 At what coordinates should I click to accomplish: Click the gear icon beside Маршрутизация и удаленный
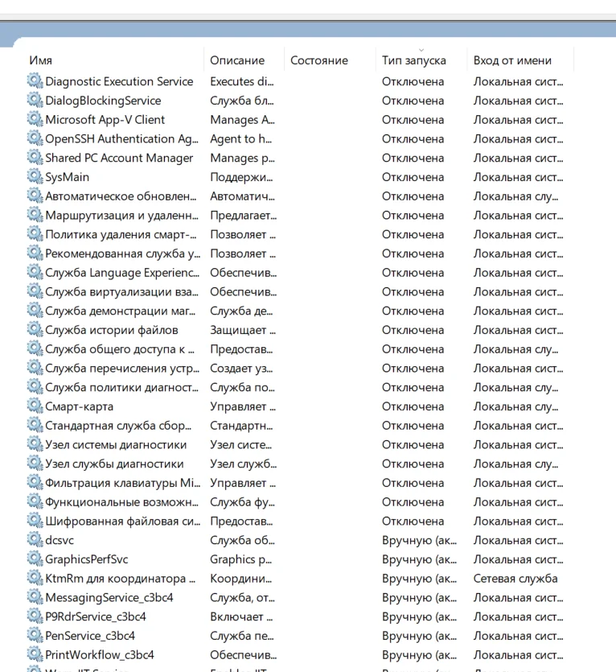click(35, 215)
